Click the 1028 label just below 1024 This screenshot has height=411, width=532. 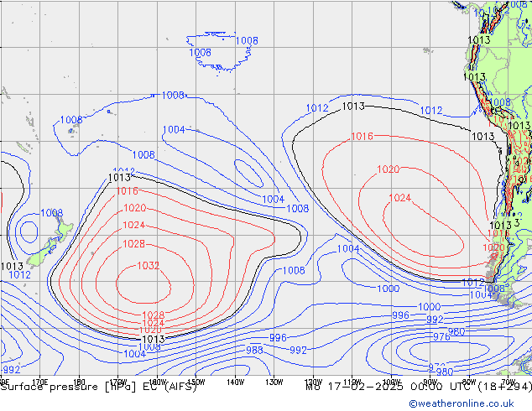point(133,244)
